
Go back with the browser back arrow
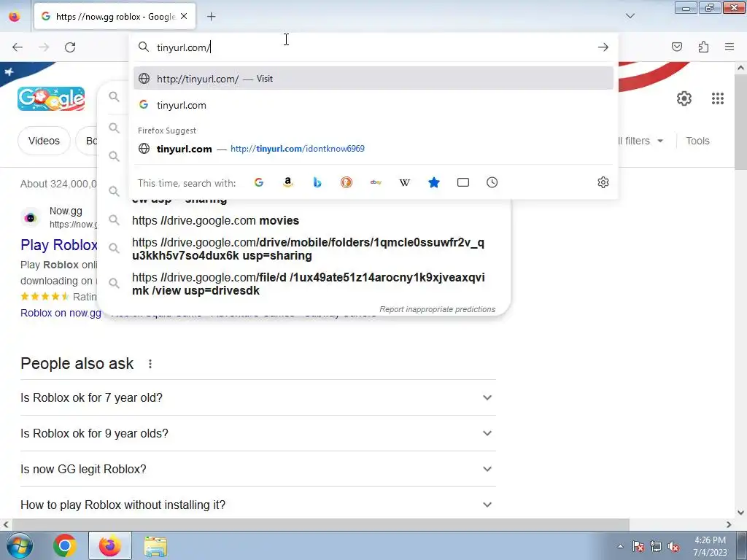pyautogui.click(x=18, y=47)
